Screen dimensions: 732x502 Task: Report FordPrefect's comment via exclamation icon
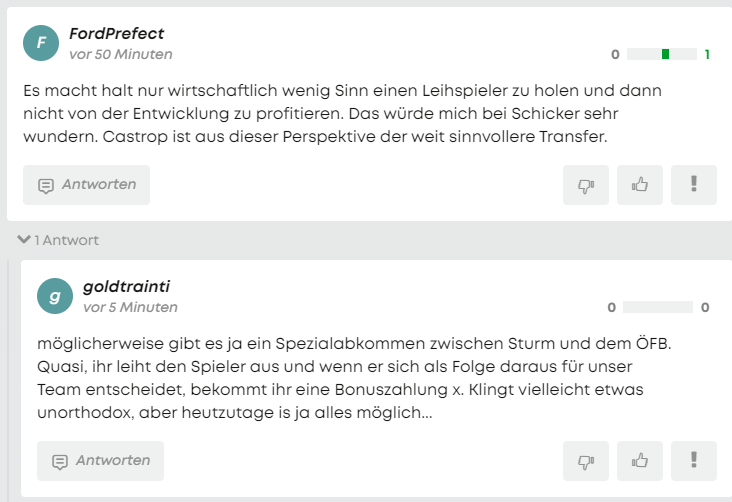coord(694,185)
